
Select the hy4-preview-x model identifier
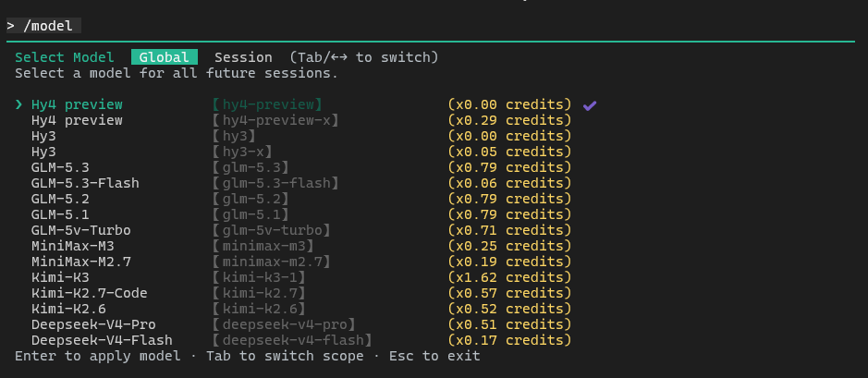275,120
